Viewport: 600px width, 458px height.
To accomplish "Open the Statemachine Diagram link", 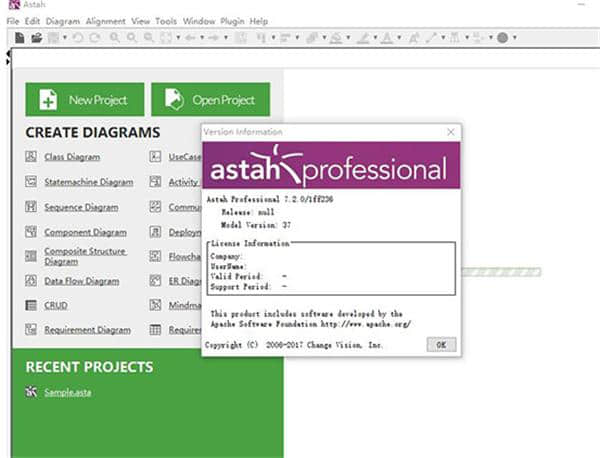I will (x=88, y=183).
